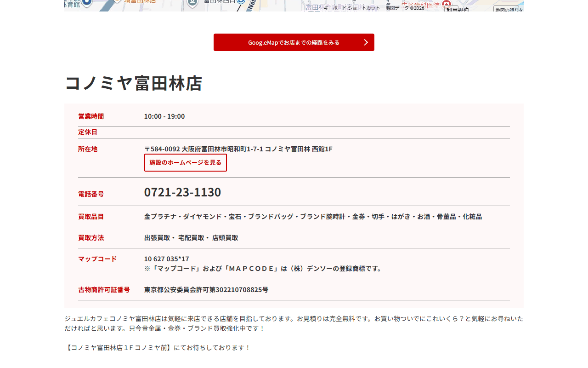Click the 電話番号 label
This screenshot has width=588, height=368.
click(x=91, y=194)
